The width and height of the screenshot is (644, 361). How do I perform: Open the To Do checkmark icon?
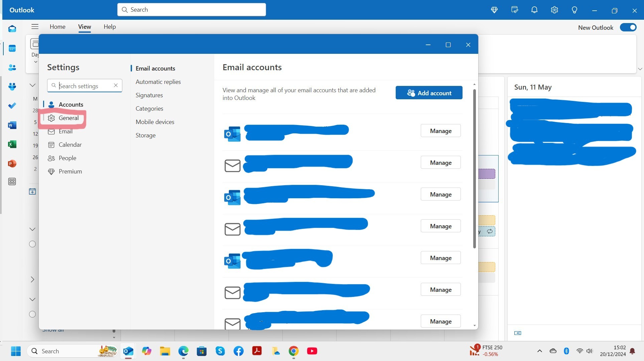(12, 106)
